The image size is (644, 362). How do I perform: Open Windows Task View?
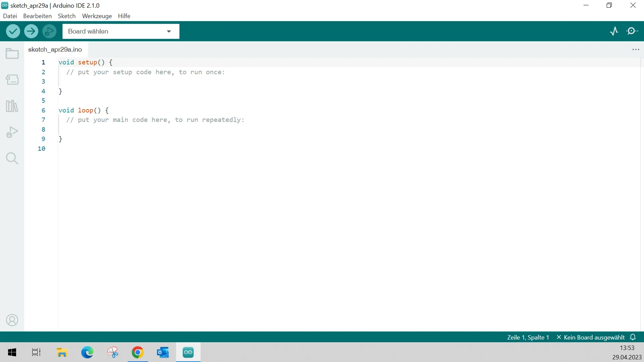coord(36,352)
